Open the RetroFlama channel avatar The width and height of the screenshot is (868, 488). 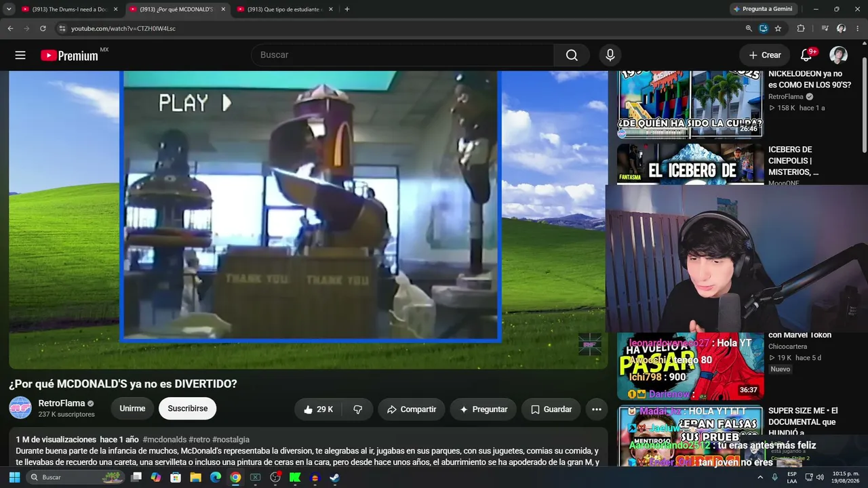pyautogui.click(x=20, y=408)
